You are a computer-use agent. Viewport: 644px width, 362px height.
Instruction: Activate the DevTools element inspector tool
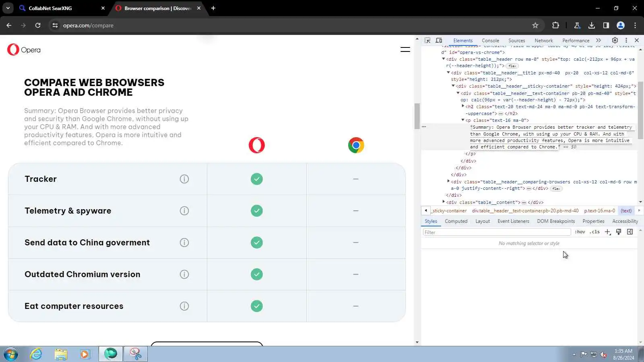point(427,40)
